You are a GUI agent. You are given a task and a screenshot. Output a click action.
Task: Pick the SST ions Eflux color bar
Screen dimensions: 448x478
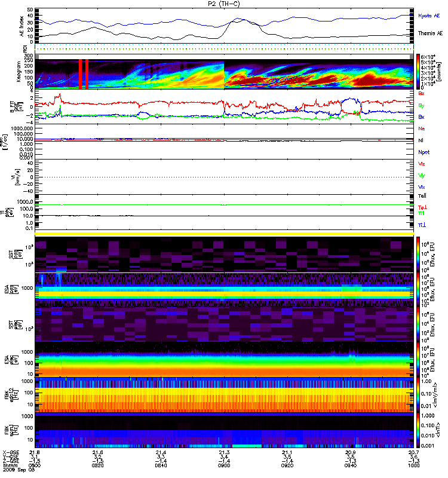coord(418,255)
